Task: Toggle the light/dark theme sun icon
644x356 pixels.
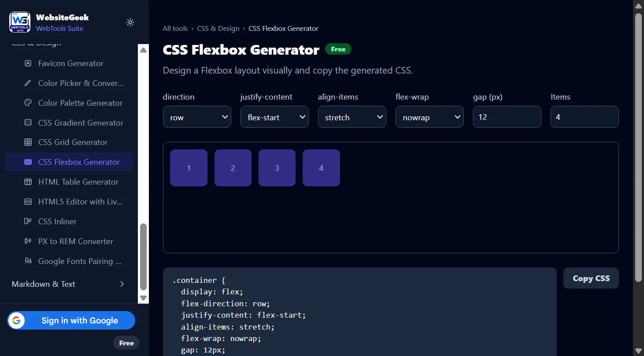Action: 130,22
